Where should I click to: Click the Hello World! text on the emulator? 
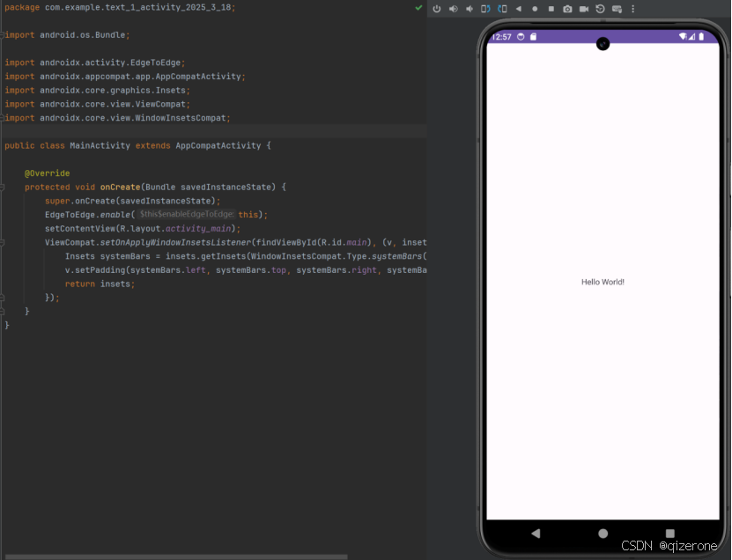click(x=603, y=282)
